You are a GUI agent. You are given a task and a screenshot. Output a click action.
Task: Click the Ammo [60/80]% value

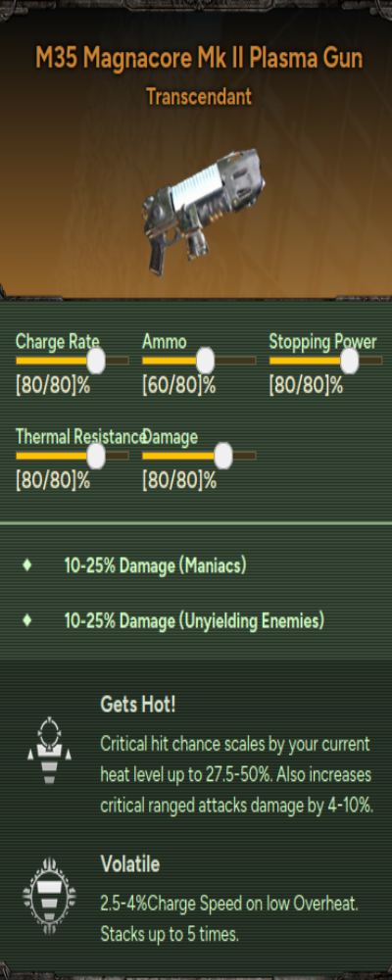[178, 386]
